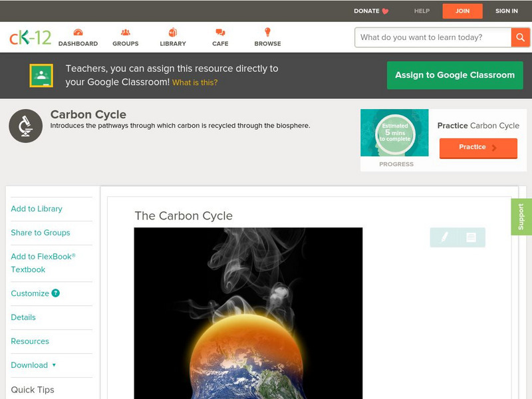Open the Cafe chat bubbles icon

(x=220, y=33)
